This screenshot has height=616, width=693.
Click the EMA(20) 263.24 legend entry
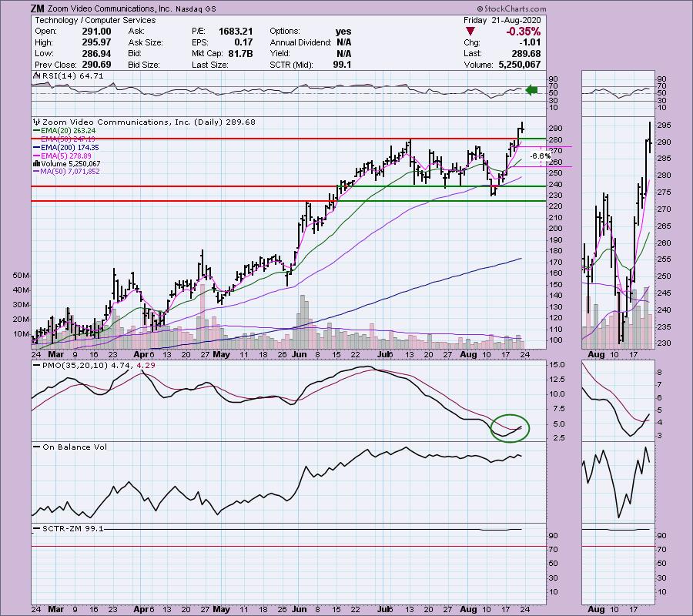[x=68, y=131]
